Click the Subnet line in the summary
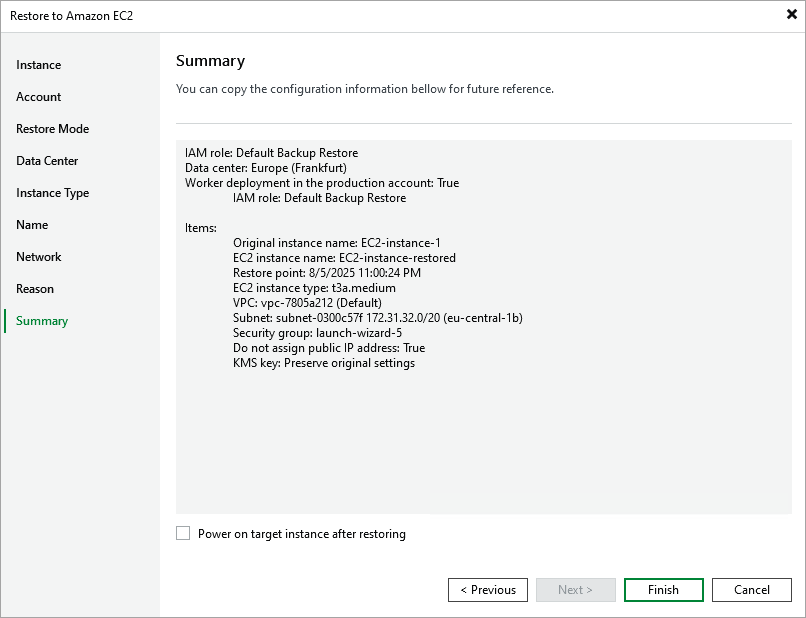The width and height of the screenshot is (806, 618). click(377, 318)
